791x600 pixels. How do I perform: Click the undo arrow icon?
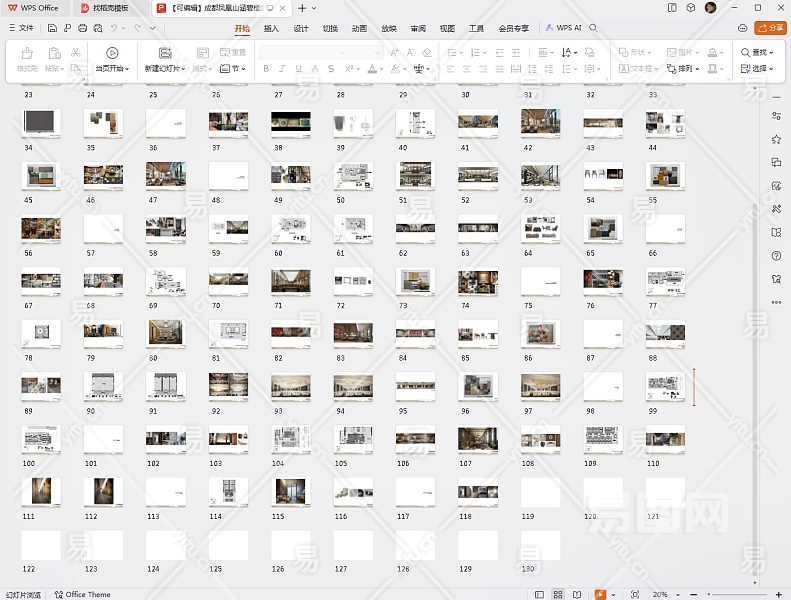click(x=114, y=28)
